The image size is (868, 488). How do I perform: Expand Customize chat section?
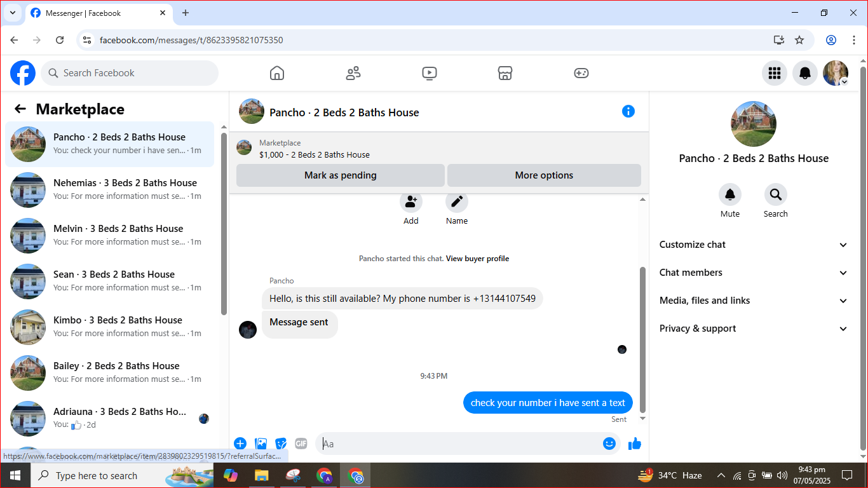point(754,245)
